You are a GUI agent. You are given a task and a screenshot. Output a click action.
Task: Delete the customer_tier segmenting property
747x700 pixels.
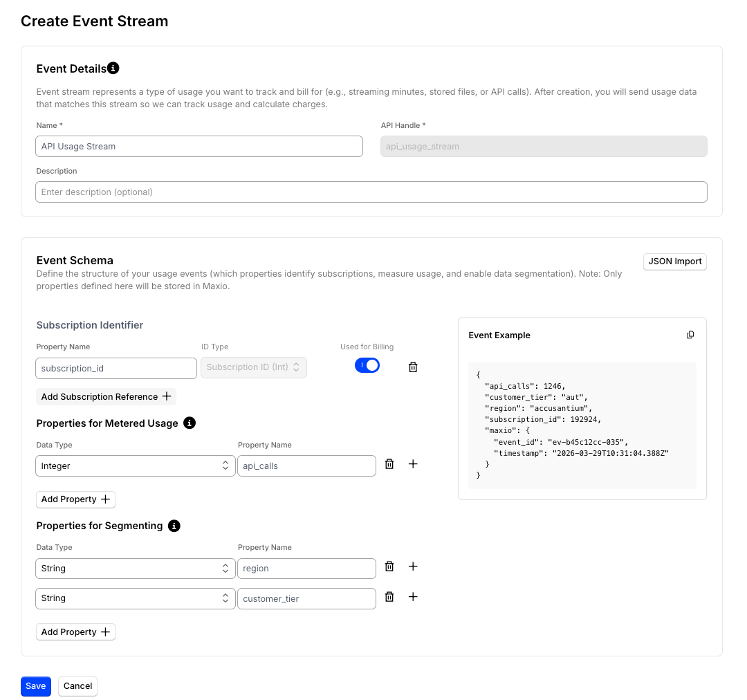(389, 597)
